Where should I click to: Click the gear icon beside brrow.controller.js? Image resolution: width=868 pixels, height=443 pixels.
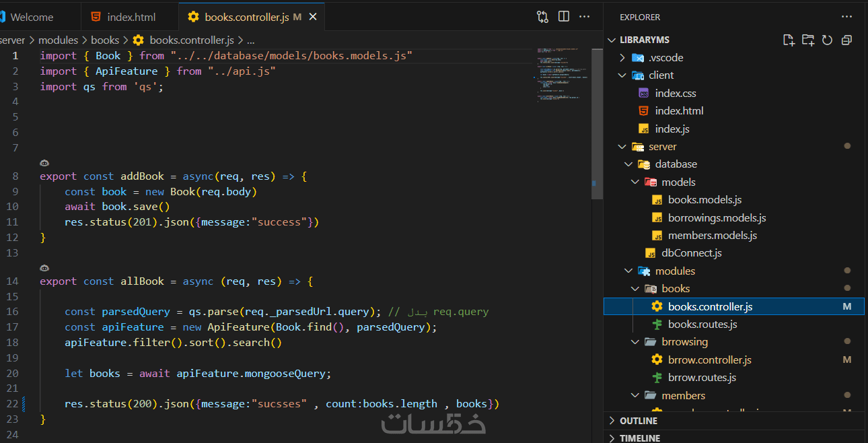tap(657, 360)
